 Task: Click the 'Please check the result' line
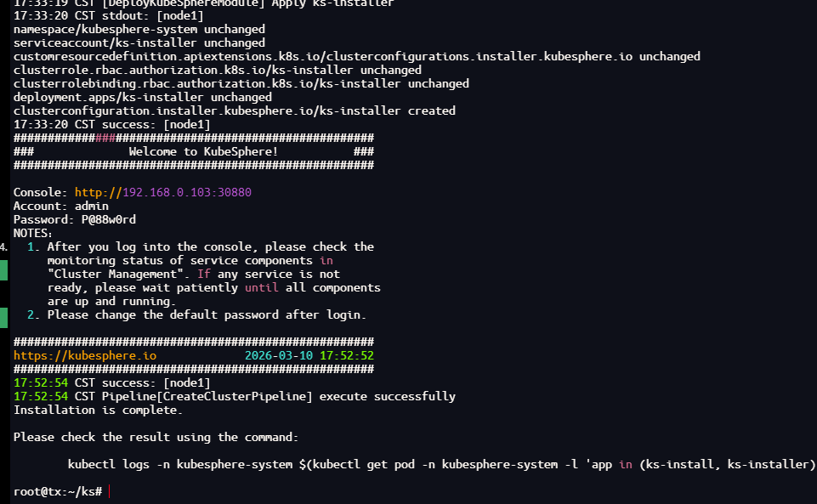click(x=156, y=437)
